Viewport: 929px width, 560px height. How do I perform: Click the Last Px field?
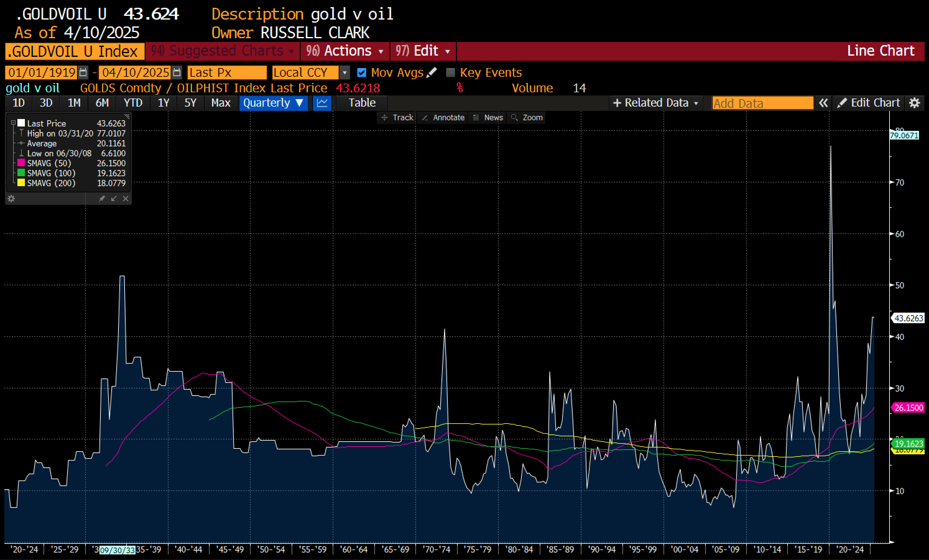coord(227,72)
